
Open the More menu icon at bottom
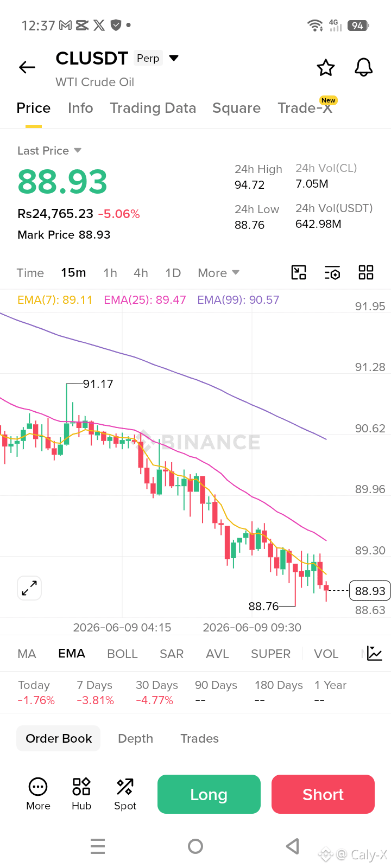[x=38, y=794]
